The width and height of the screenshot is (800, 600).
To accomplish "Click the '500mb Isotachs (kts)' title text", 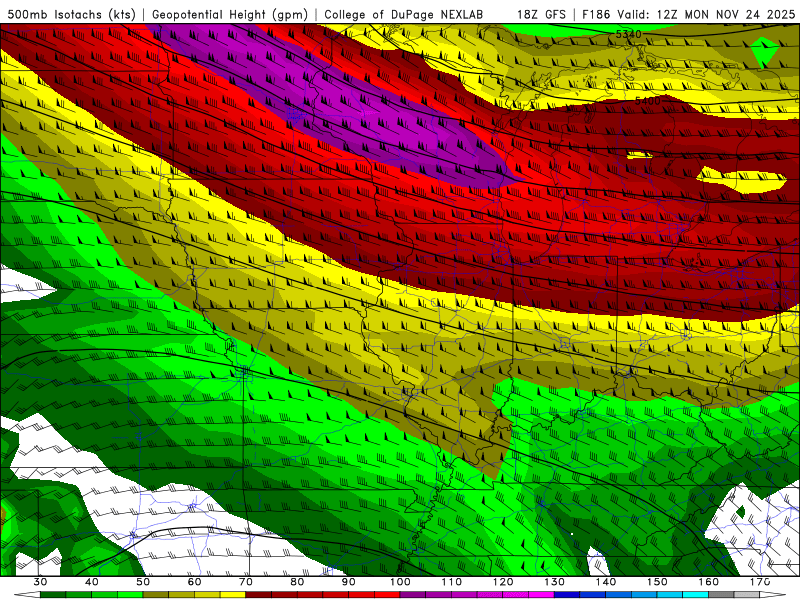I will click(72, 14).
